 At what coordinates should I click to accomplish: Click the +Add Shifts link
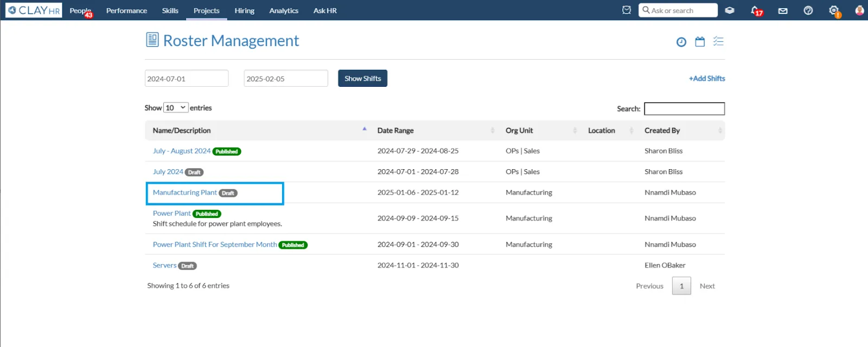[x=707, y=78]
